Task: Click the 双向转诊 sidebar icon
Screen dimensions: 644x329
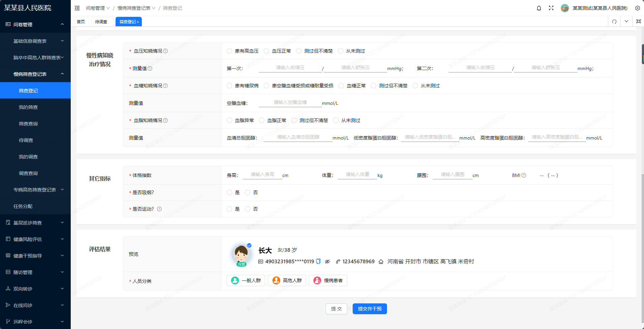Action: pos(8,289)
